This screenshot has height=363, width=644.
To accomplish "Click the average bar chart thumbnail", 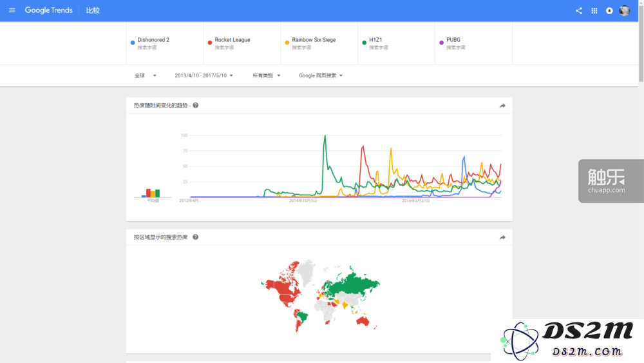I will 153,193.
